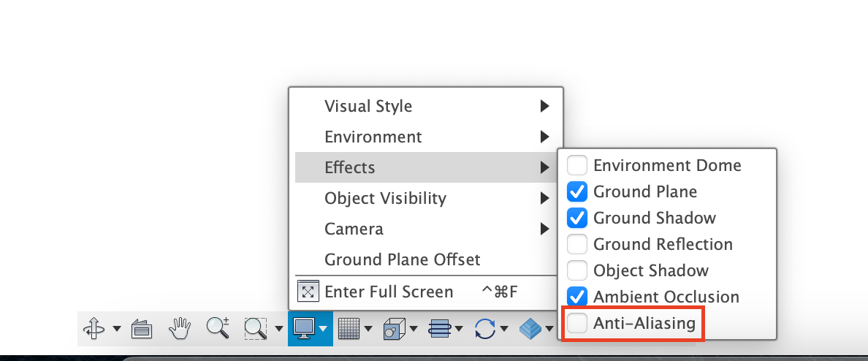Open the Visual Style submenu

tap(426, 106)
